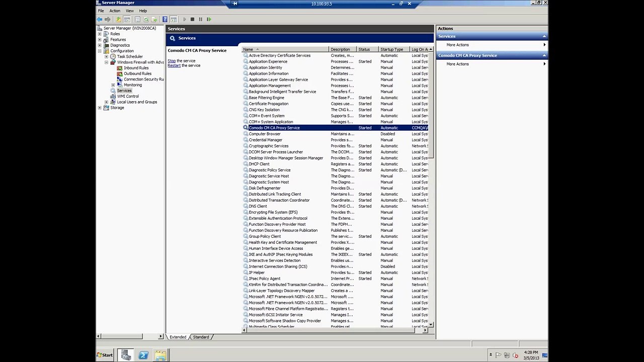Select the Cryptographic Services row
The height and width of the screenshot is (362, 644).
click(335, 146)
